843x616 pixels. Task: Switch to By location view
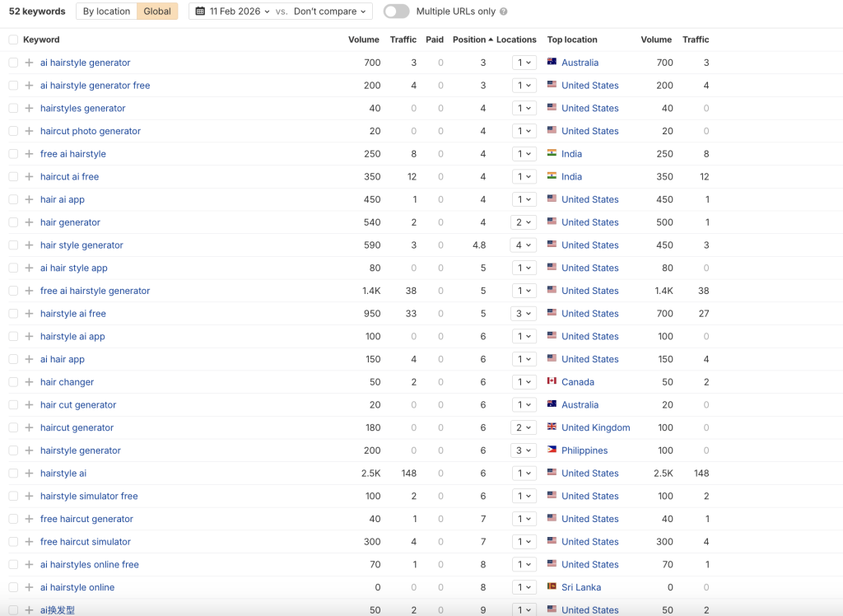click(106, 12)
